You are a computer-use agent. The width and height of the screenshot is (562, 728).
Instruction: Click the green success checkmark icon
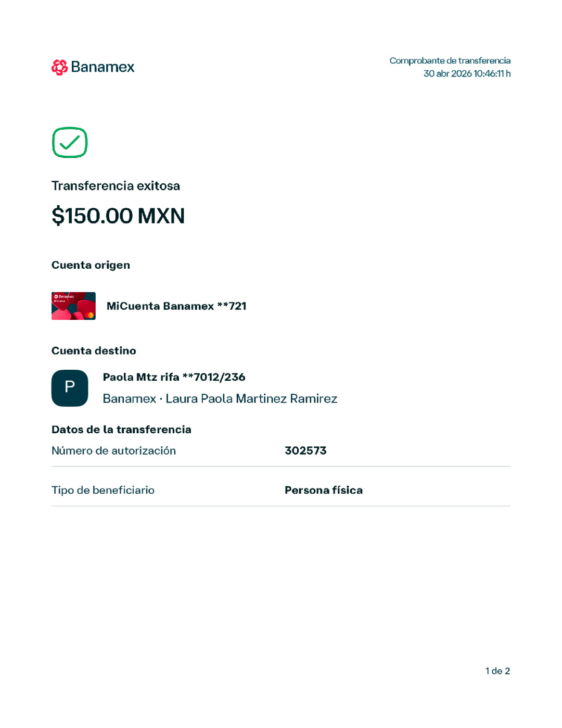pos(70,142)
